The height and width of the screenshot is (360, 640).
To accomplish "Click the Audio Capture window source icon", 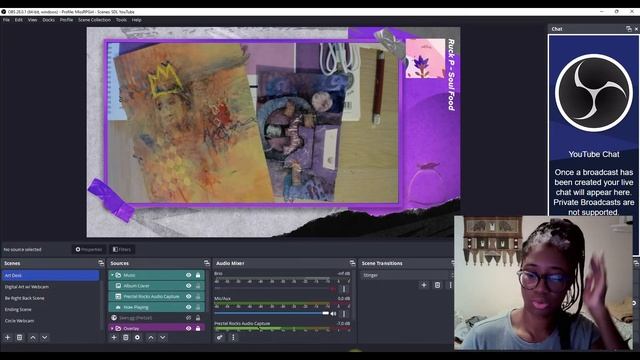I will click(x=118, y=296).
